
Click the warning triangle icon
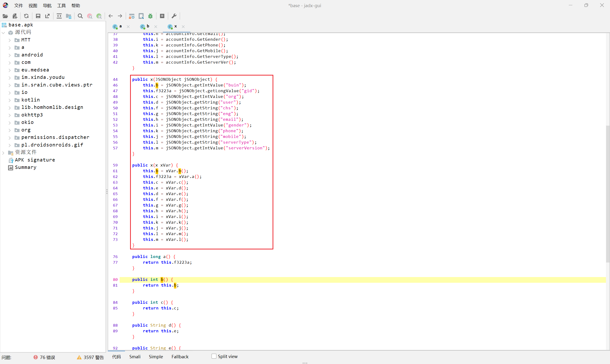click(x=79, y=357)
